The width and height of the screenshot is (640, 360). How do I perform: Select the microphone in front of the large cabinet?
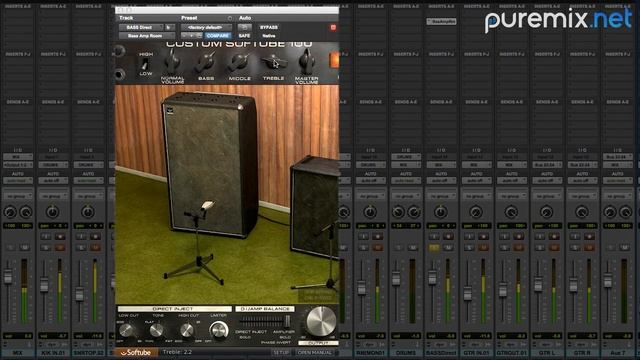click(207, 205)
